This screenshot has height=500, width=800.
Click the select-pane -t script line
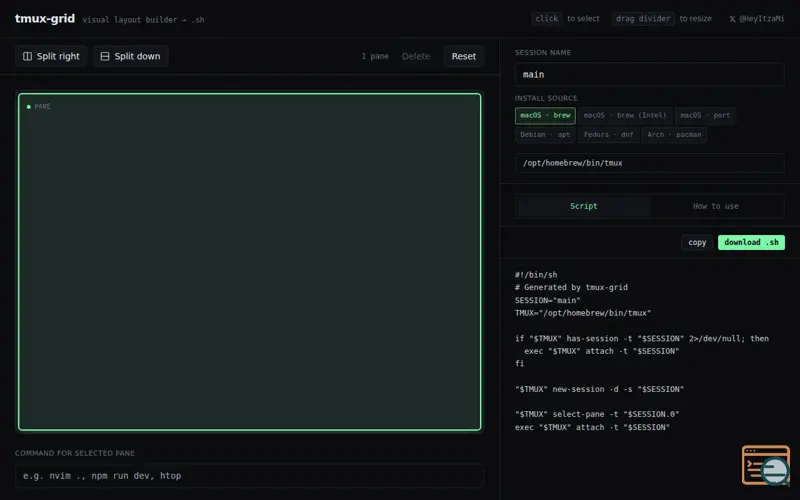[x=597, y=414]
